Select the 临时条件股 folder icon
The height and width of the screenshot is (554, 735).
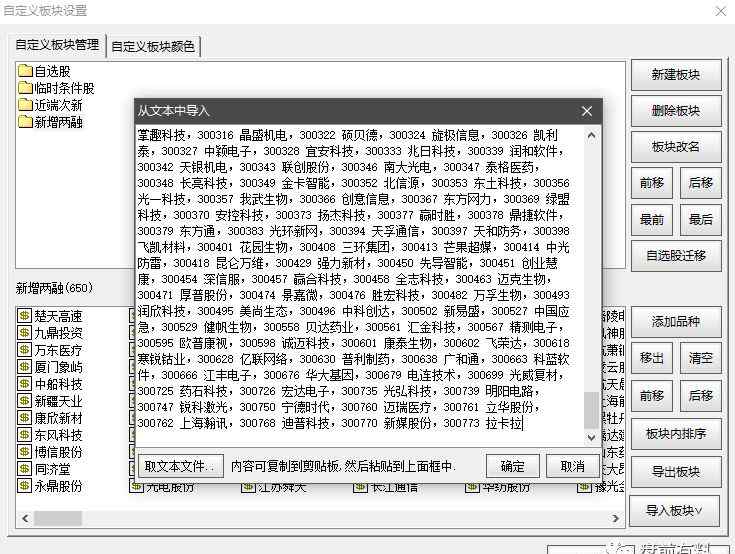(25, 88)
